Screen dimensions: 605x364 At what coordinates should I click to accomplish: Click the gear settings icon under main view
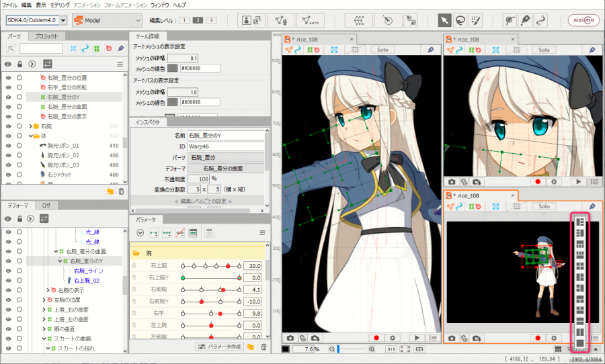(393, 338)
